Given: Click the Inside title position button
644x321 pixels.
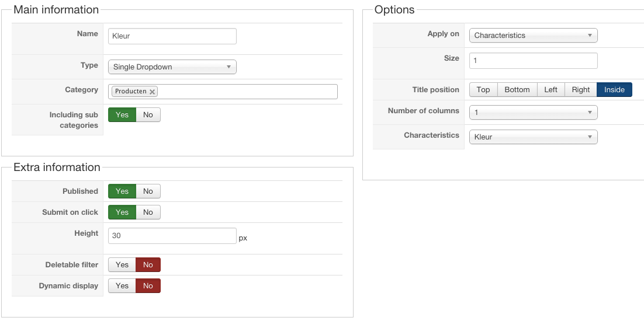Looking at the screenshot, I should [x=614, y=90].
